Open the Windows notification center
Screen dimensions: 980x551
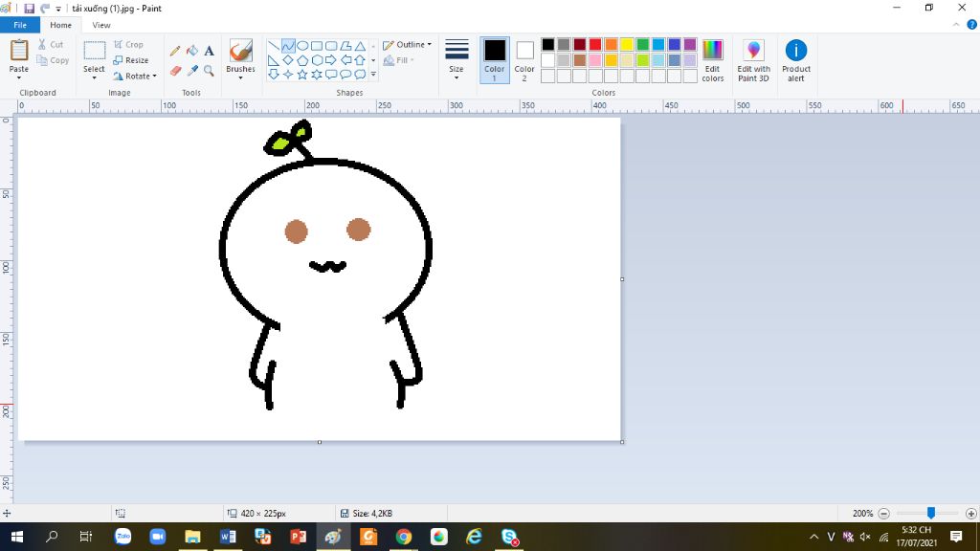point(956,537)
